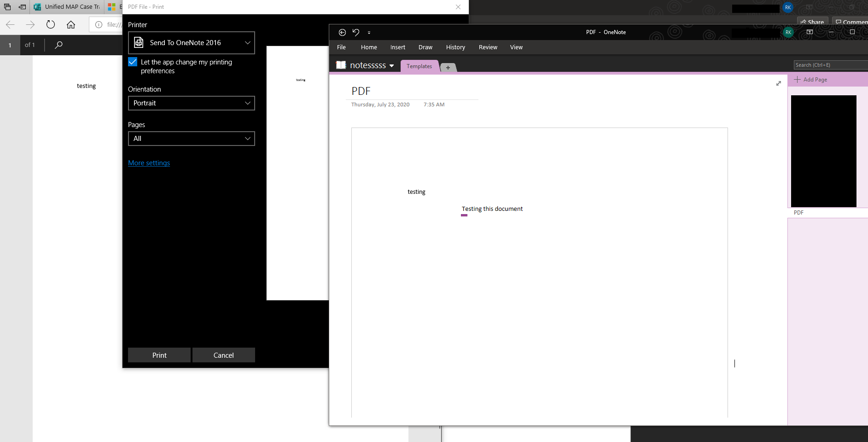The height and width of the screenshot is (442, 868).
Task: Click the PDF page number field
Action: pyautogui.click(x=10, y=45)
